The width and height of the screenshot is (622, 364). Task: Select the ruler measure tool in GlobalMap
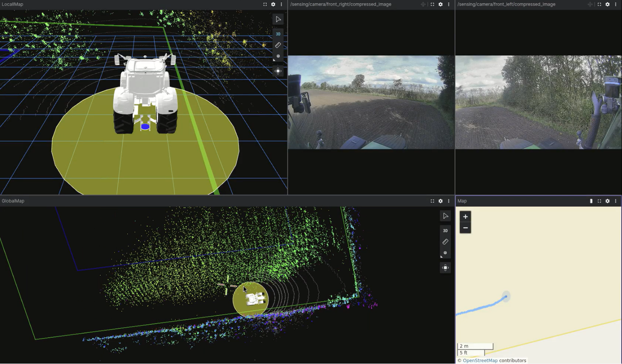coord(445,242)
